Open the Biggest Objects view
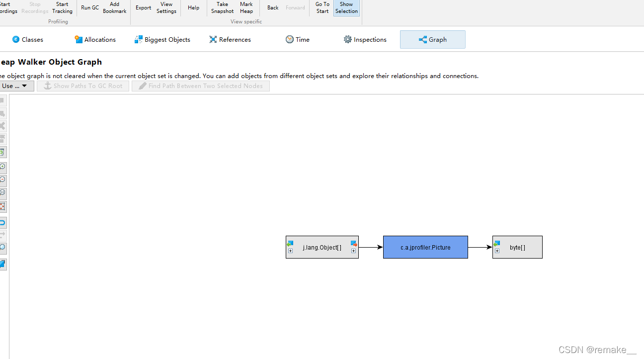The height and width of the screenshot is (359, 644). coord(162,39)
